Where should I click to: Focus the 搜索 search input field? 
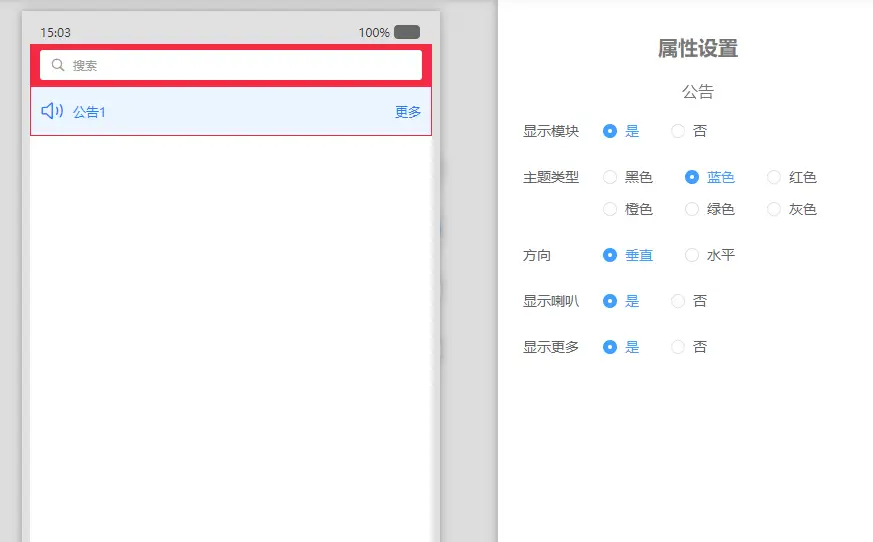pyautogui.click(x=231, y=65)
